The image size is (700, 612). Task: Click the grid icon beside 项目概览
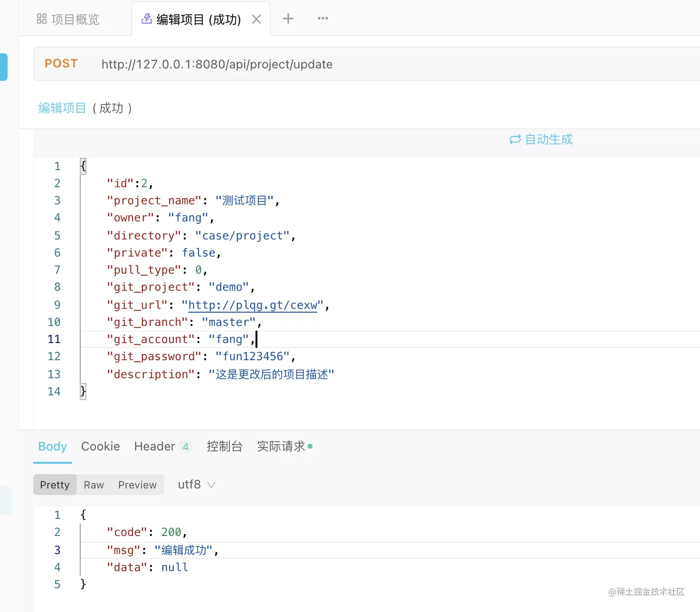[x=42, y=19]
